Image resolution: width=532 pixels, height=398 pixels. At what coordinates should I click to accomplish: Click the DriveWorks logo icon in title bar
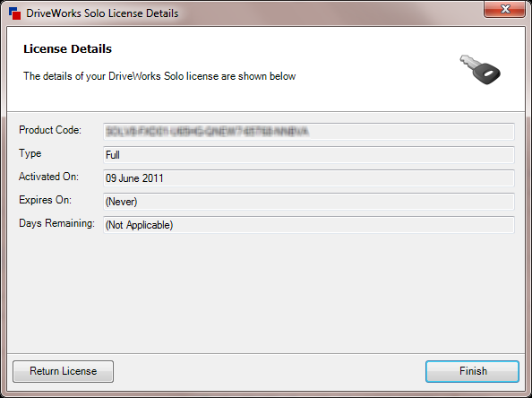(x=15, y=13)
